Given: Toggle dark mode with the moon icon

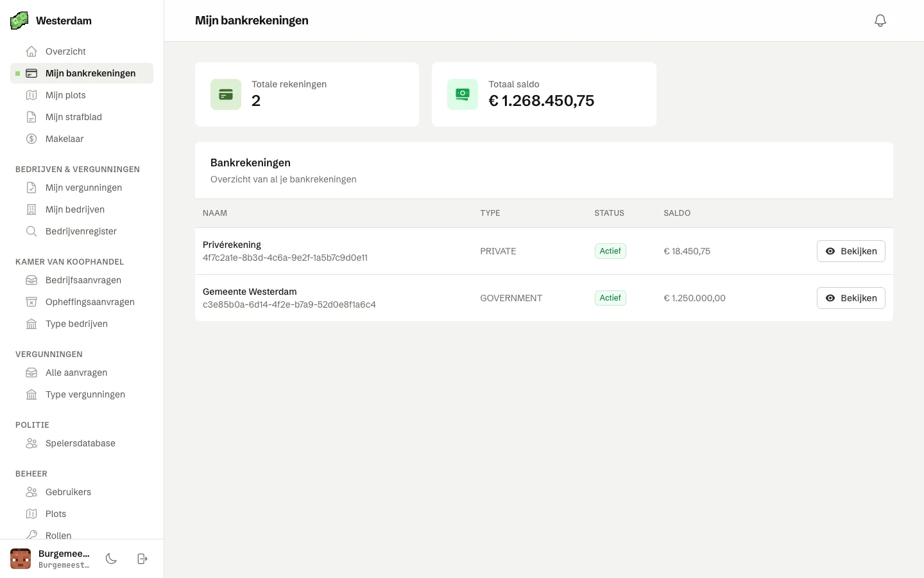Looking at the screenshot, I should (111, 559).
